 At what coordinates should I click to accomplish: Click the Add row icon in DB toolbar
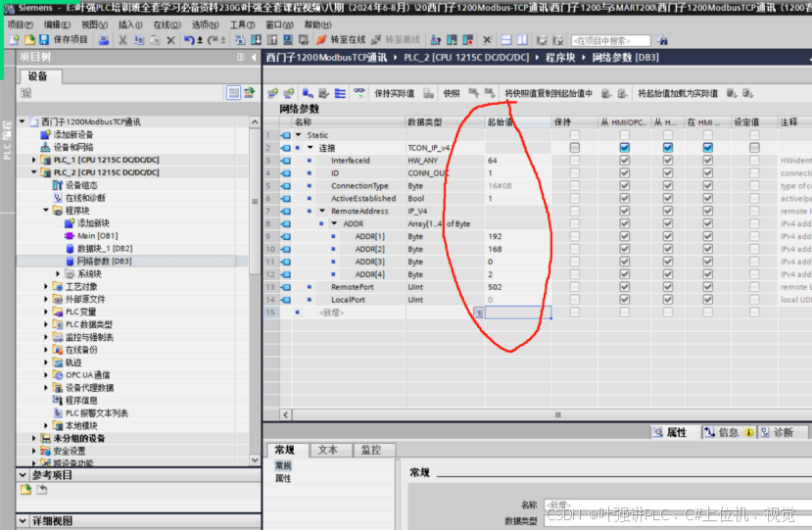(289, 93)
